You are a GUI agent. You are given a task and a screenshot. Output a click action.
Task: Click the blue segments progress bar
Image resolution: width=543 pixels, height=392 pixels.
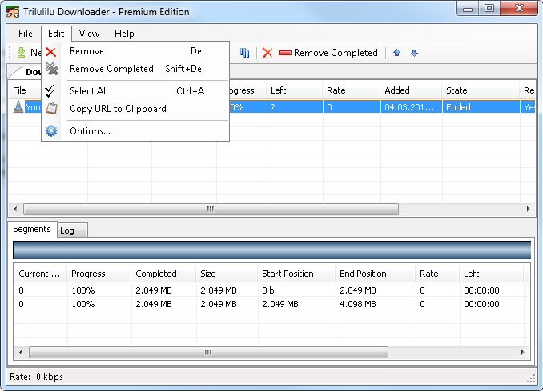click(x=271, y=250)
